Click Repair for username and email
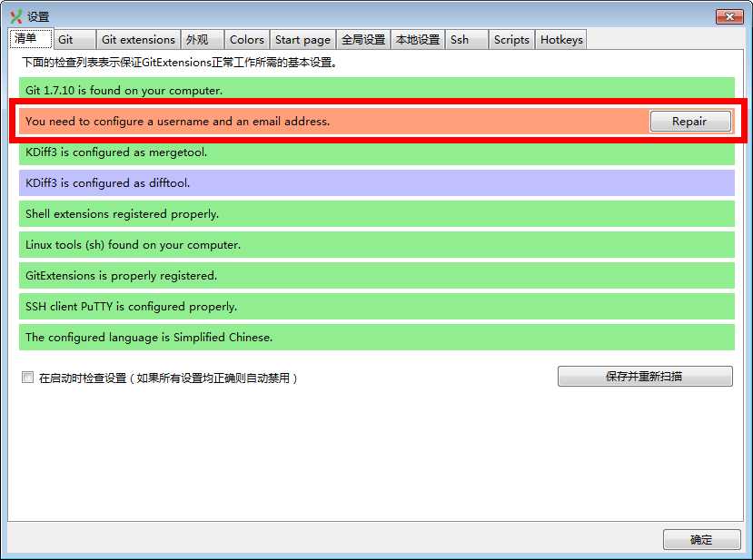 click(x=690, y=122)
